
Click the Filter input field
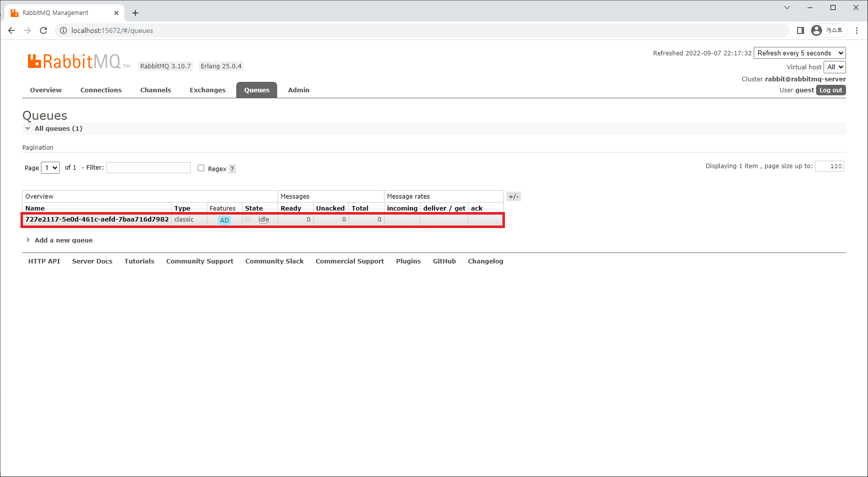148,168
